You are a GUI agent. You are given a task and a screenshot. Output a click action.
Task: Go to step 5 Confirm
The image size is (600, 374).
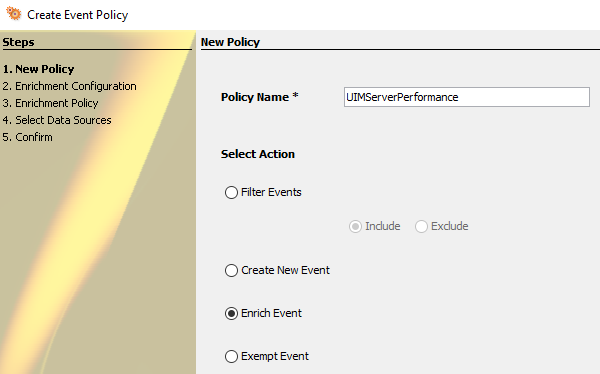[27, 137]
